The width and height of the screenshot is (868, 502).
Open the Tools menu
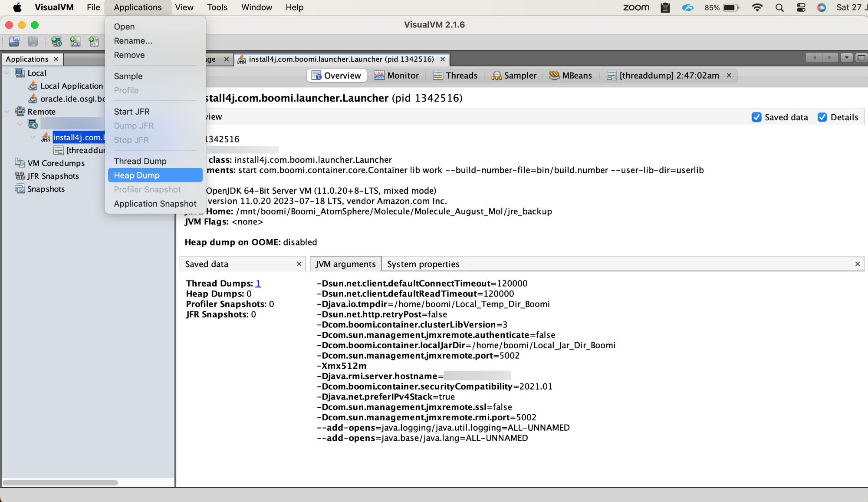(x=217, y=7)
